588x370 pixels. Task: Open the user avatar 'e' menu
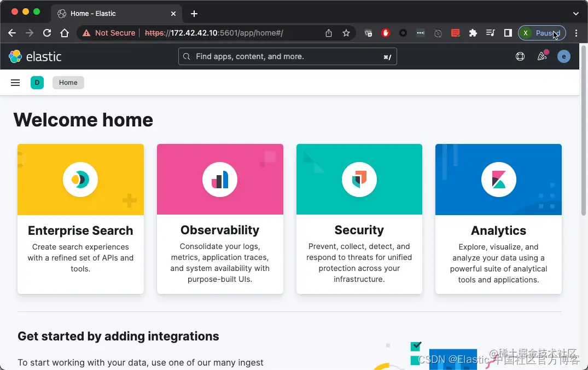[563, 57]
